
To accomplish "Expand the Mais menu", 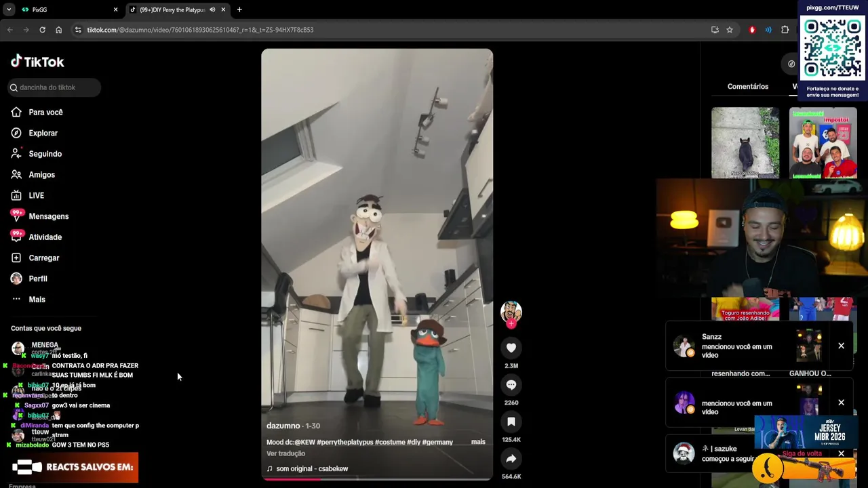I will click(28, 300).
